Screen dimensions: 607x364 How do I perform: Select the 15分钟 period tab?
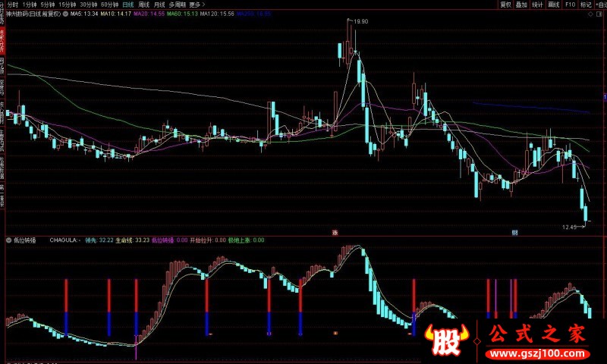[67, 5]
